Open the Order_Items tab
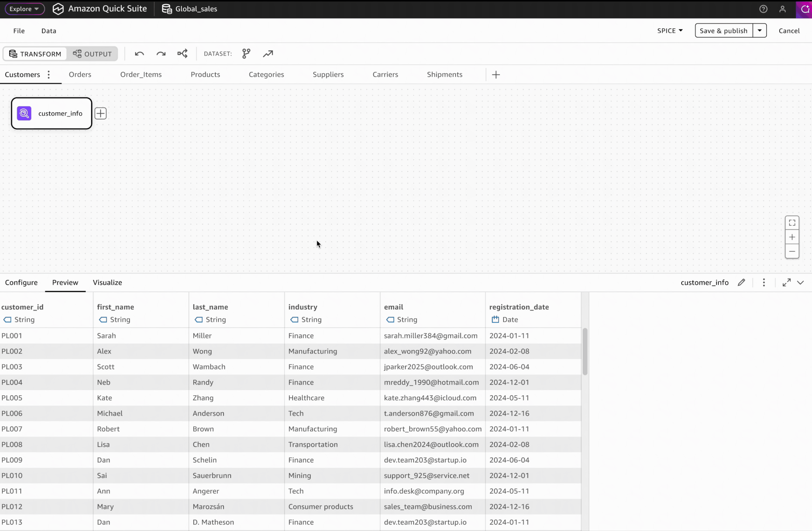812x531 pixels. pos(141,74)
